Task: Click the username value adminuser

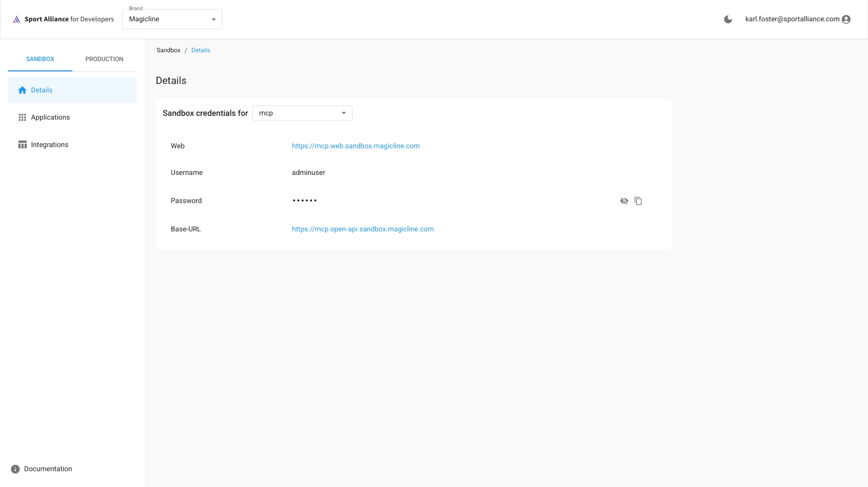Action: tap(308, 173)
